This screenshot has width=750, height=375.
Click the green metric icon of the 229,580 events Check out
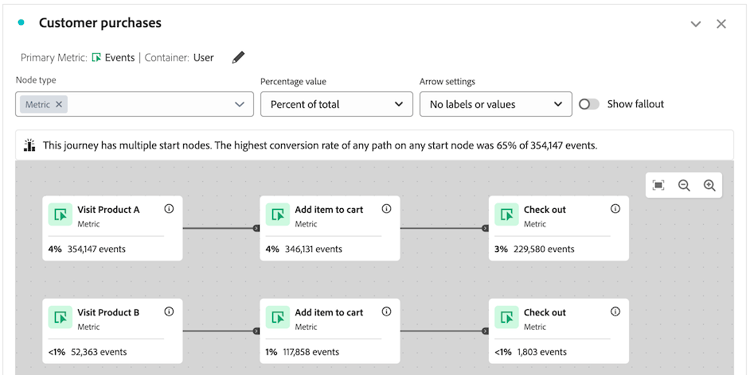pyautogui.click(x=507, y=215)
